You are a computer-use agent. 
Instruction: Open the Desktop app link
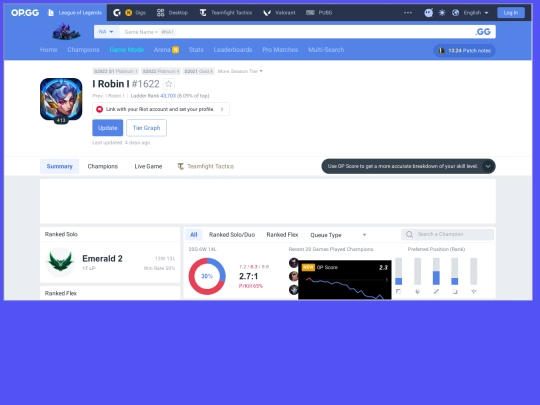172,13
